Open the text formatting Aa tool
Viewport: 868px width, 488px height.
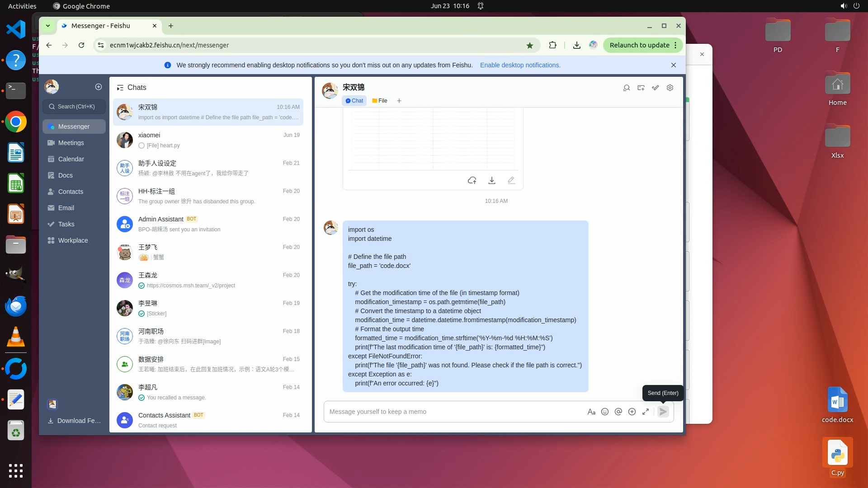[x=591, y=412]
